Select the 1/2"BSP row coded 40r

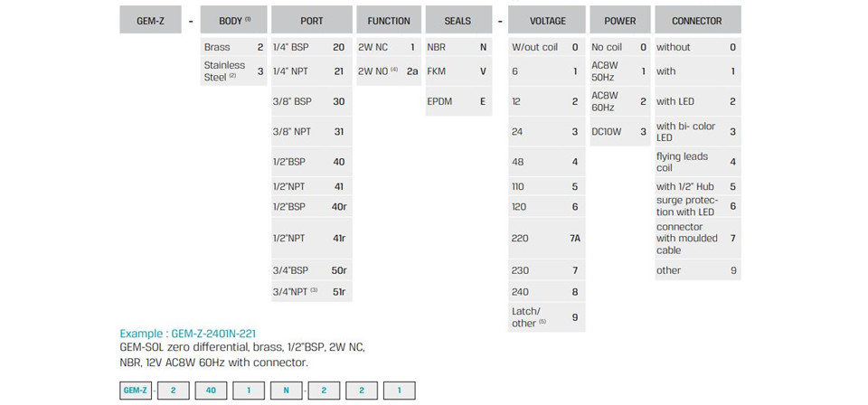(x=311, y=206)
